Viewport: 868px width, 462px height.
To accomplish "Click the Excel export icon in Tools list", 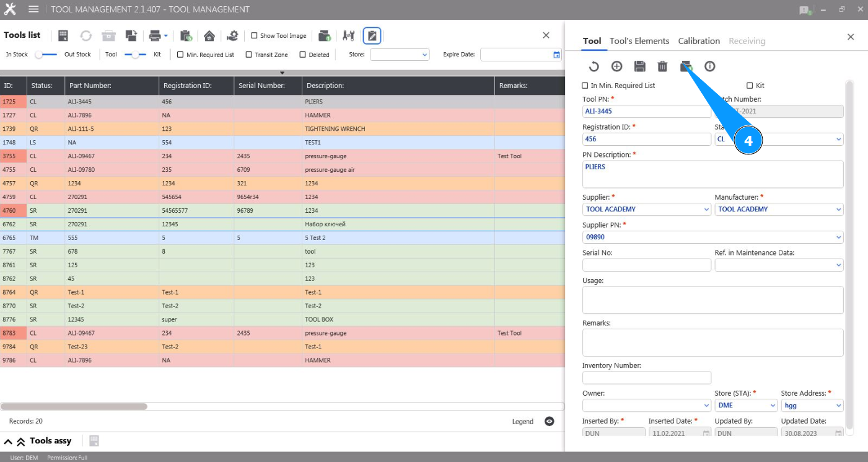I will tap(63, 36).
